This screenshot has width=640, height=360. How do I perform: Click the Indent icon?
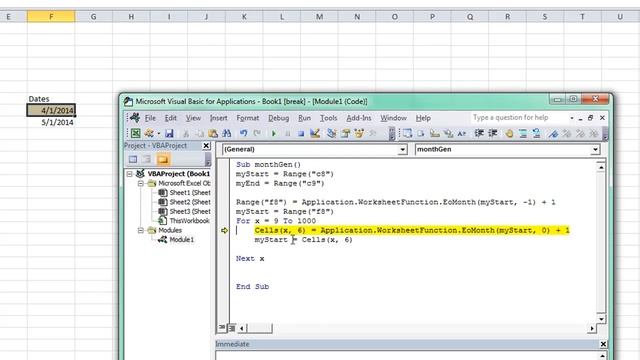click(x=479, y=133)
